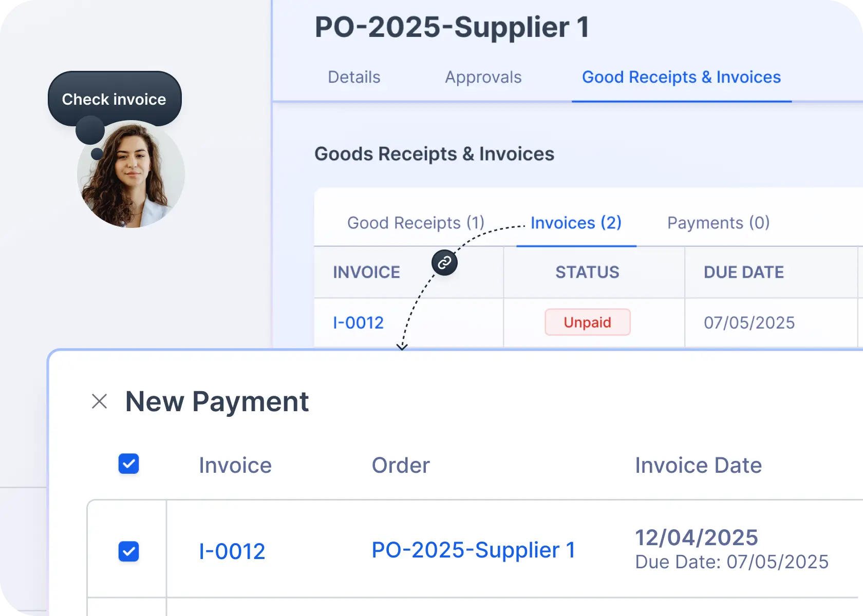Click the Invoice Date column header

[698, 465]
